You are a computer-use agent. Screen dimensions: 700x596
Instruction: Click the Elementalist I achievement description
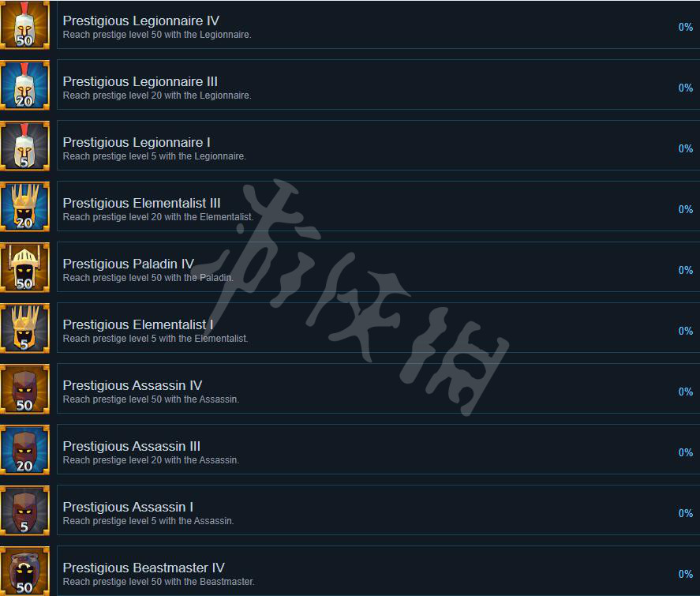pyautogui.click(x=155, y=339)
